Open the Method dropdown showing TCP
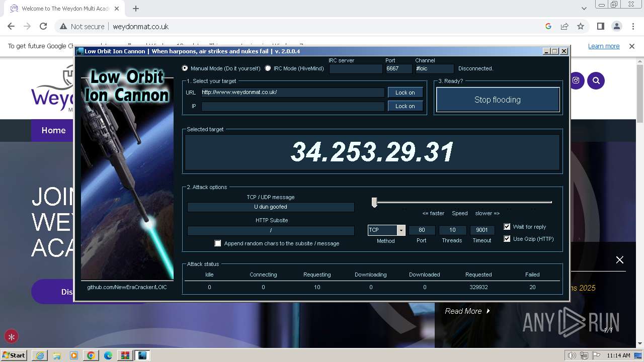This screenshot has height=362, width=644. [401, 230]
